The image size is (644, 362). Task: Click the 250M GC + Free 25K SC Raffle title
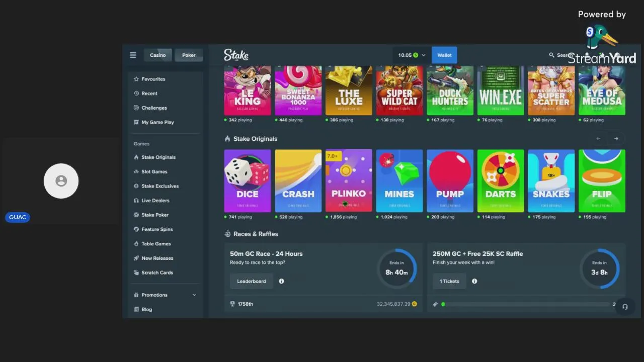(477, 254)
